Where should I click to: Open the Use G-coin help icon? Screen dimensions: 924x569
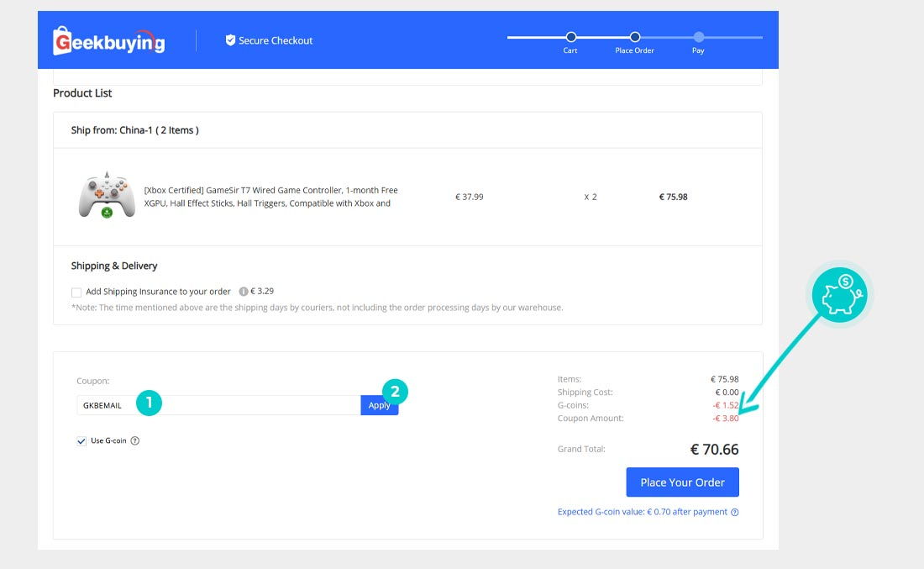pos(135,440)
